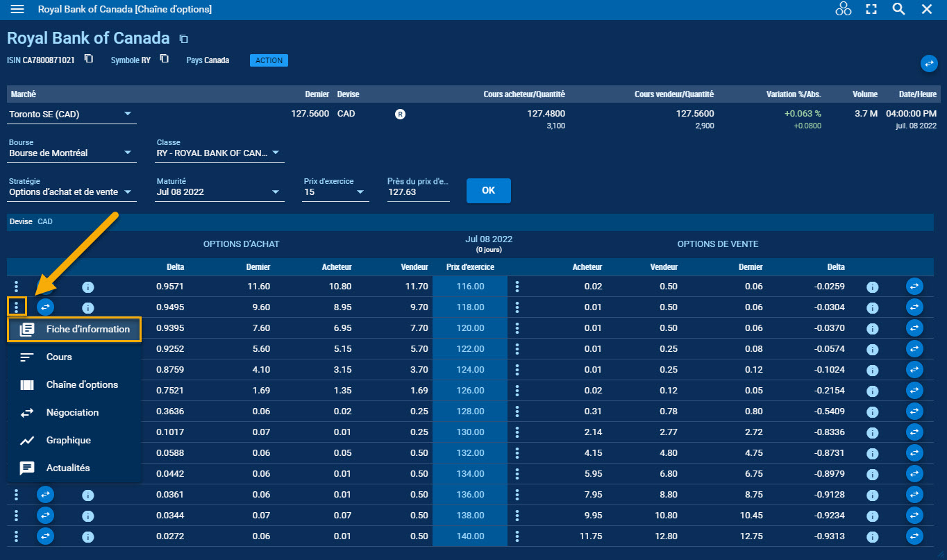Copy the symbol RY

point(164,59)
